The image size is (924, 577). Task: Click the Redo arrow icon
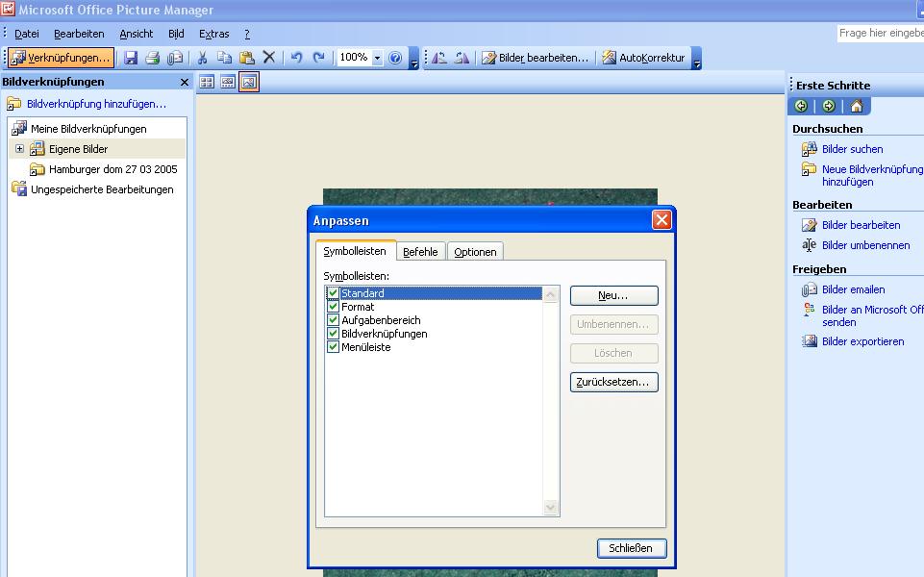pos(319,58)
